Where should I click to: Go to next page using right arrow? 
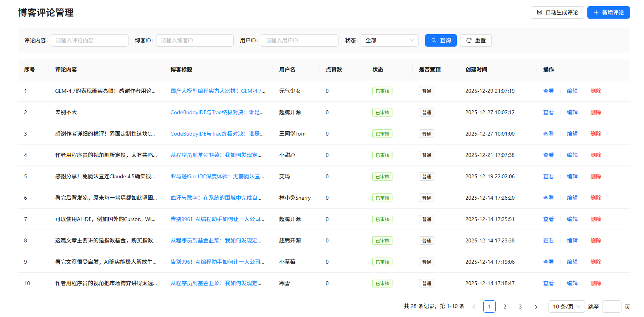536,307
